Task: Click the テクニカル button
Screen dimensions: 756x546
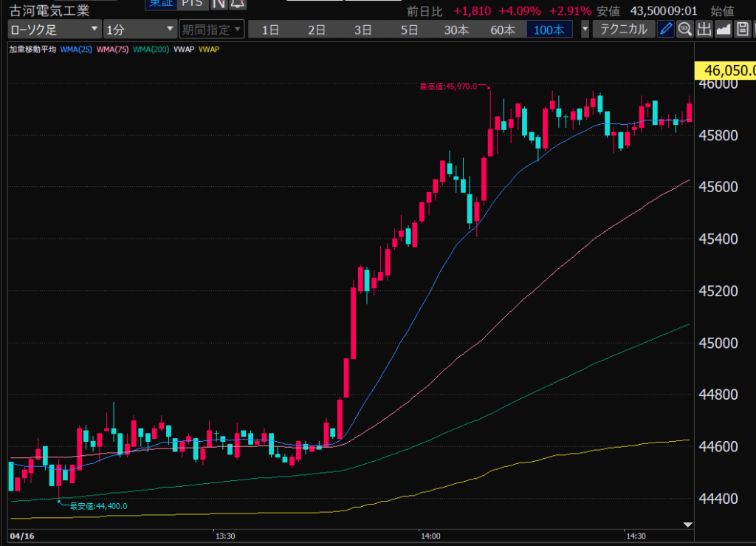Action: (624, 30)
